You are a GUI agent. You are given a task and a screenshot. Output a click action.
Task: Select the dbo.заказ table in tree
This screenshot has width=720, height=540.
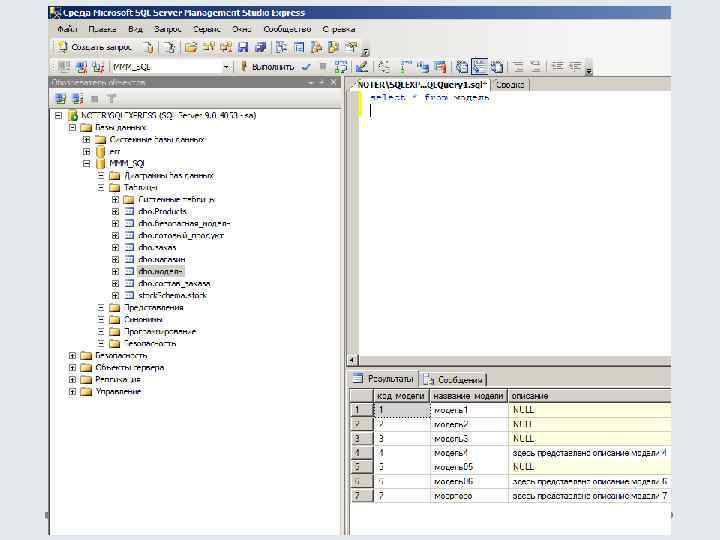[x=156, y=247]
